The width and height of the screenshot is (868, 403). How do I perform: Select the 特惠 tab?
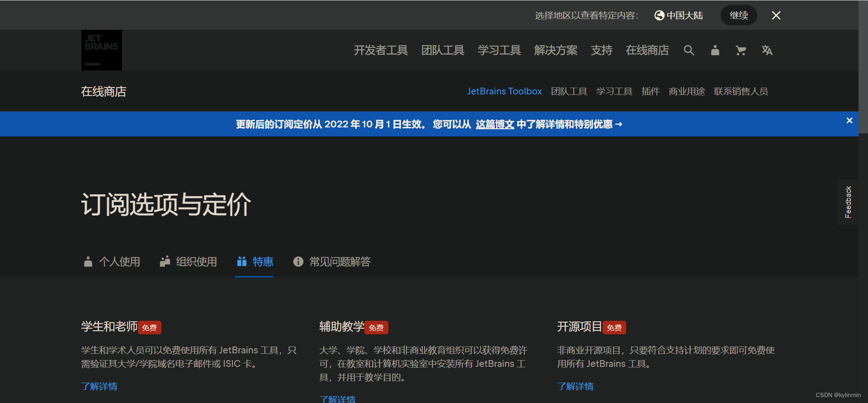pyautogui.click(x=255, y=262)
